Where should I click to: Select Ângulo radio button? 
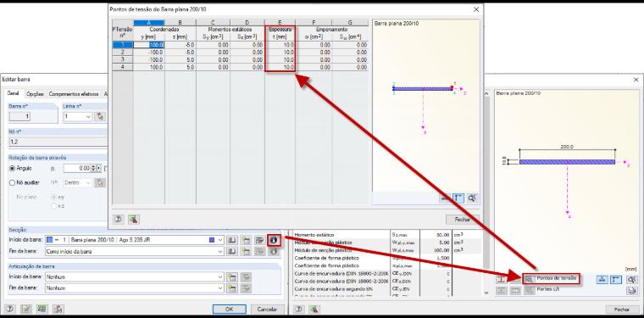click(13, 169)
